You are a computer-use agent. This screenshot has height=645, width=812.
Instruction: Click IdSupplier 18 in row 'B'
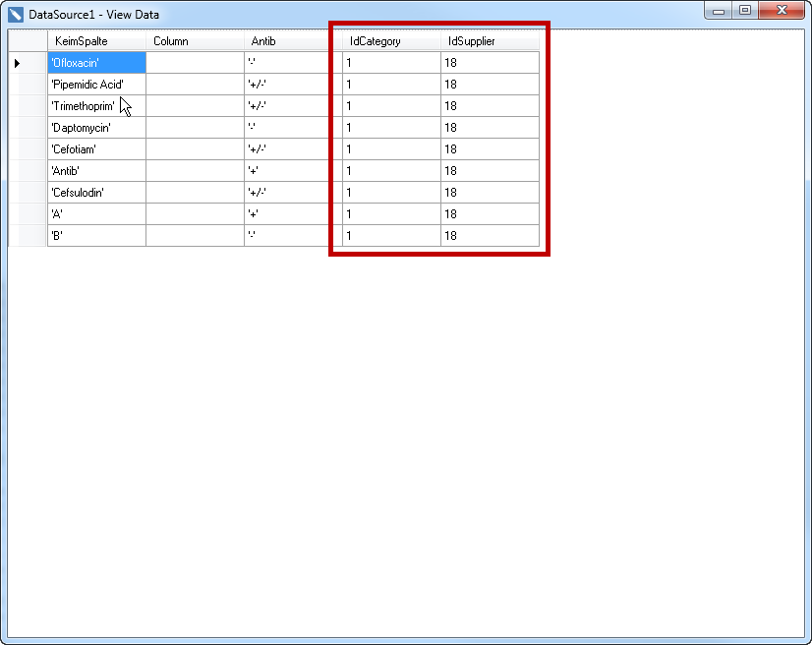pos(491,236)
